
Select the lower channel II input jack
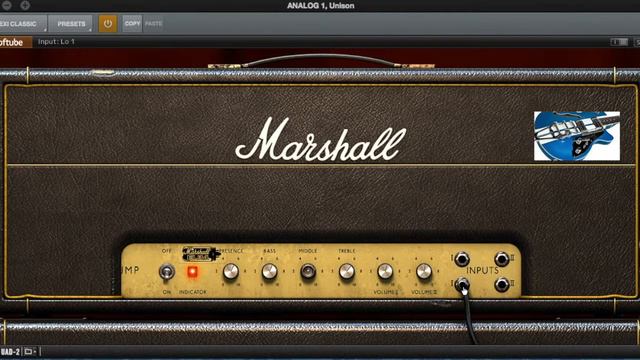pos(502,284)
